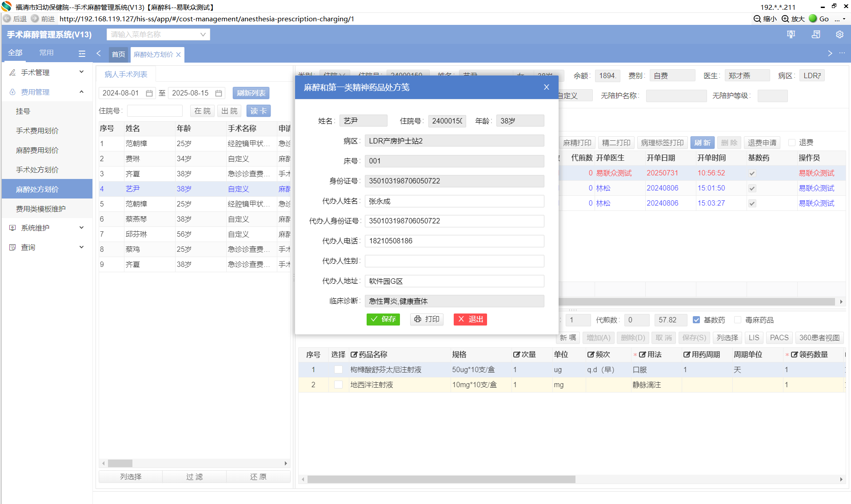
Task: Focus the 代办人姓名 input field
Action: [x=454, y=201]
